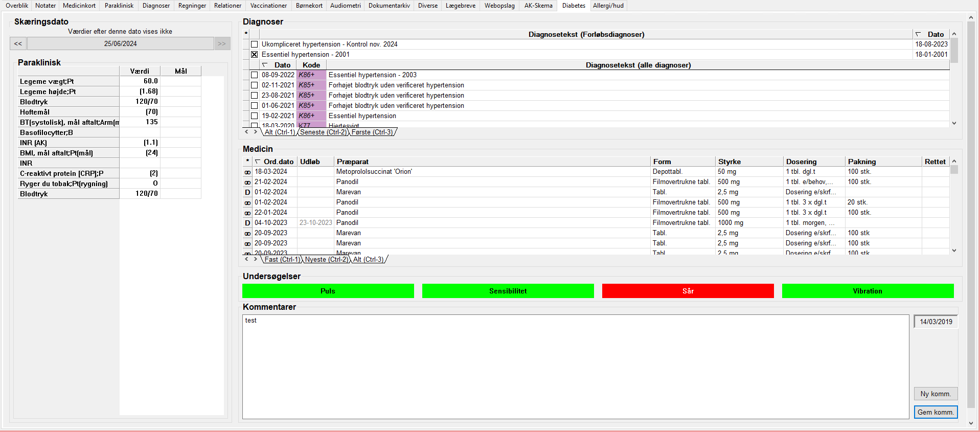This screenshot has height=432, width=980.
Task: Tick the checkbox for diagnosis dated 08-09-2022
Action: (x=254, y=75)
